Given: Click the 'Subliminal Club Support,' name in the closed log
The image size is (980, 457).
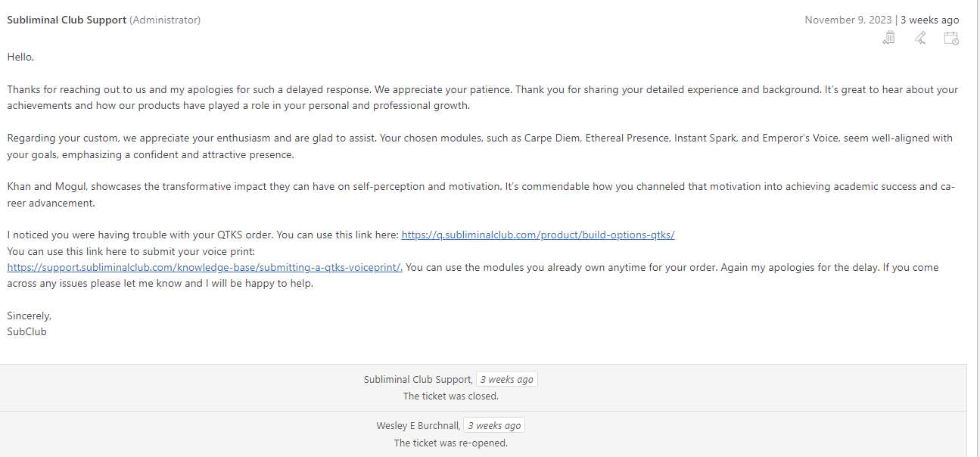Looking at the screenshot, I should tap(418, 379).
